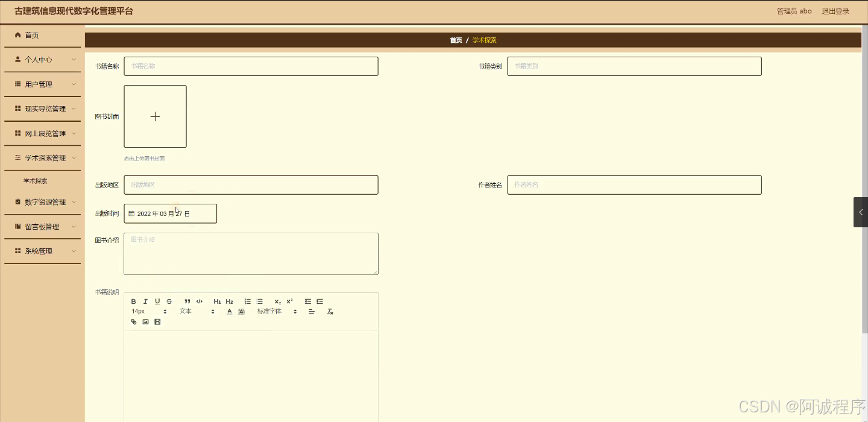Insert an image in the editor
Viewport: 868px width, 422px height.
pos(145,322)
